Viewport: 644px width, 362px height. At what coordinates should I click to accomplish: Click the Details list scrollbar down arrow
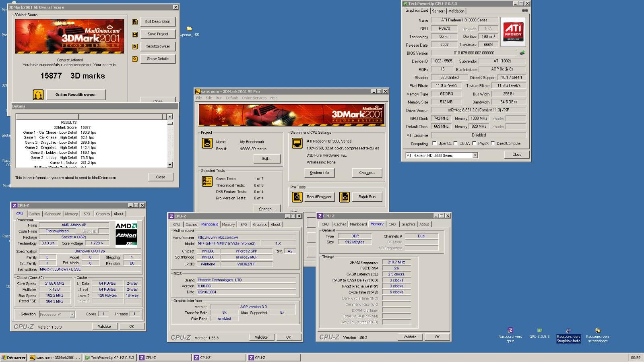(x=170, y=165)
